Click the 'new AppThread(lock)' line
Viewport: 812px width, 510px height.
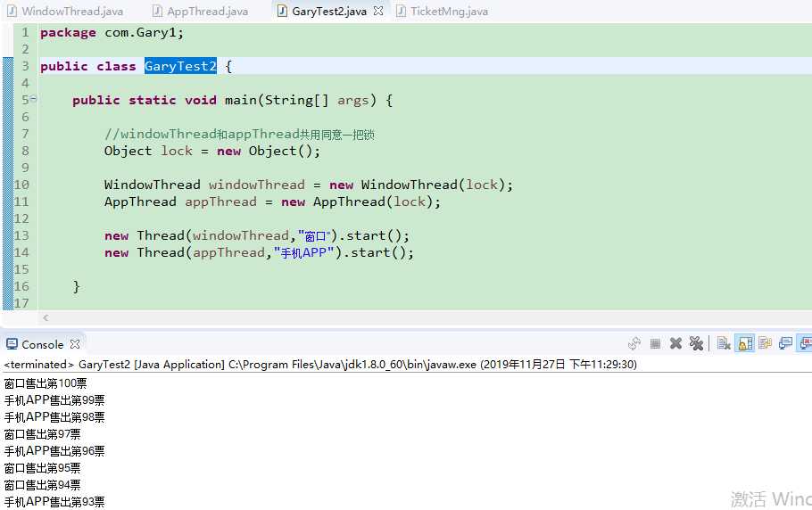pyautogui.click(x=272, y=202)
